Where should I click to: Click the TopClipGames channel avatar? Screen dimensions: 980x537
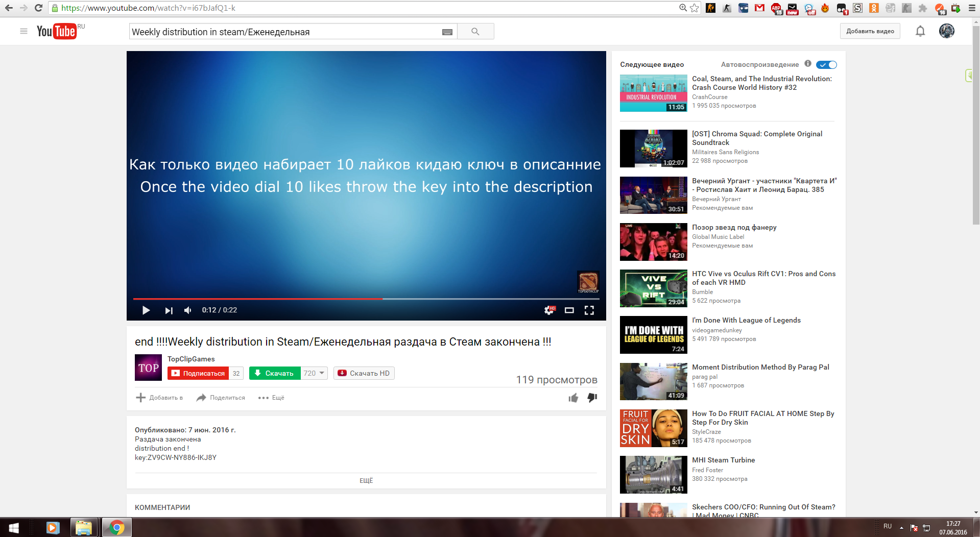tap(148, 368)
